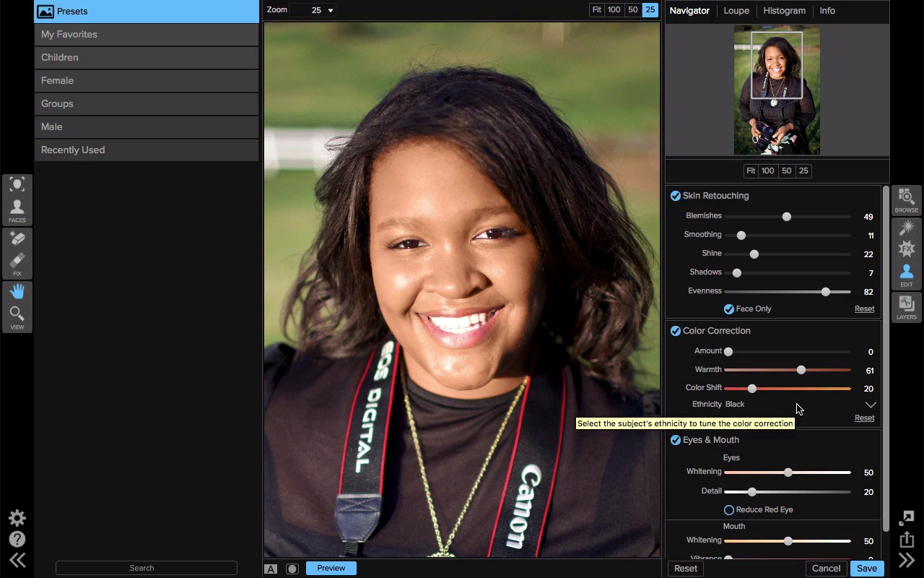Viewport: 924px width, 578px height.
Task: Set top toolbar zoom to 50
Action: (633, 10)
